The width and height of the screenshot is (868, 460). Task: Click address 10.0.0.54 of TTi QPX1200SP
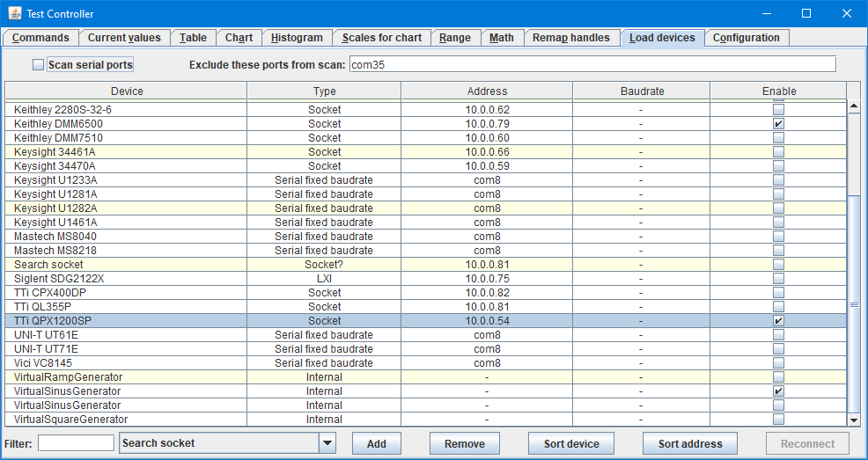(487, 321)
